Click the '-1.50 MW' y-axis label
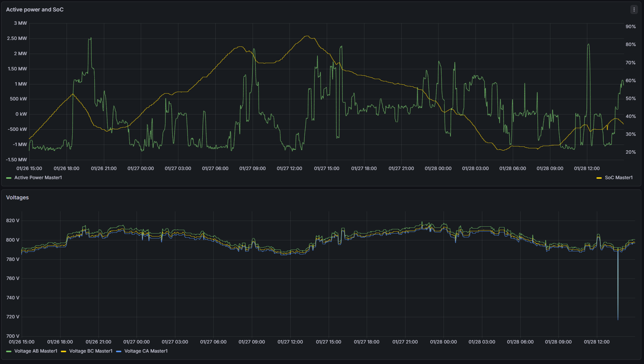Screen dimensions: 644x364 pos(17,160)
